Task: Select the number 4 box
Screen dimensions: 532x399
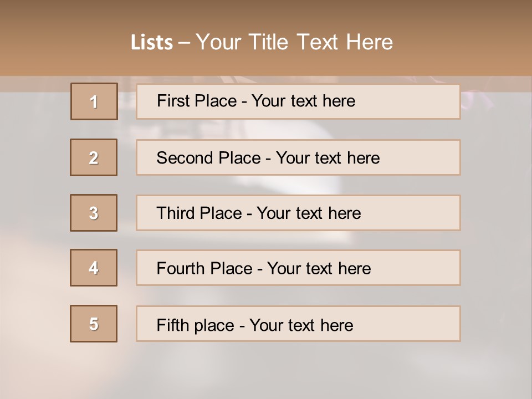Action: coord(94,268)
